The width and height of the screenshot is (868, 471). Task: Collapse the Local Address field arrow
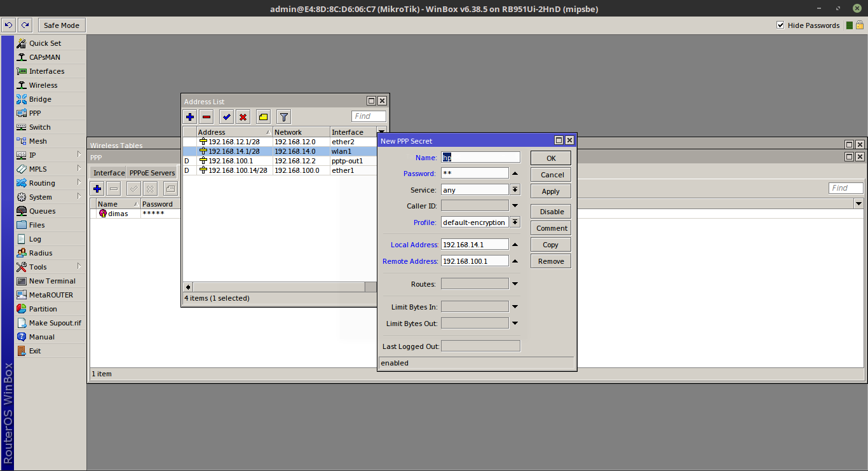click(x=515, y=245)
